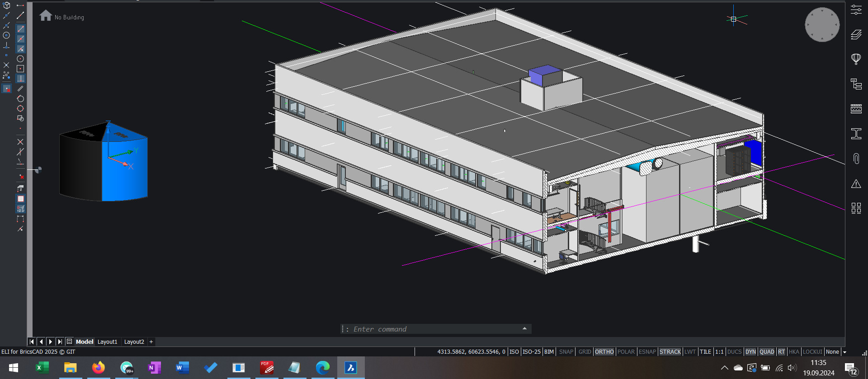
Task: Select the Center snap circle icon
Action: tap(20, 59)
